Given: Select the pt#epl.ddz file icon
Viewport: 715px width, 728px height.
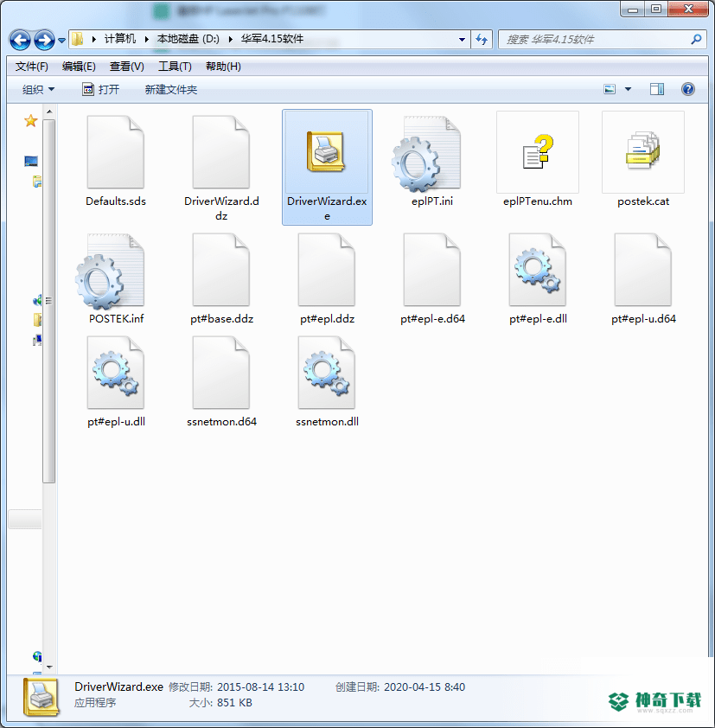Looking at the screenshot, I should pos(327,270).
